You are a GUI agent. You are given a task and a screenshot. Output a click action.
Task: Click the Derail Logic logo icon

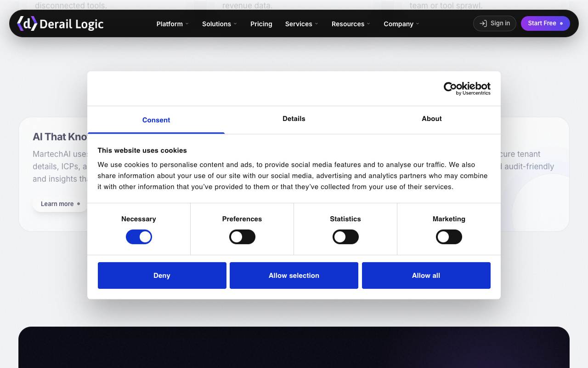[27, 23]
